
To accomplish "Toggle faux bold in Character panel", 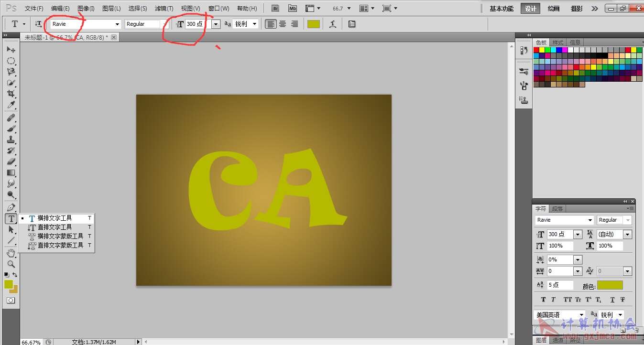I will (543, 300).
